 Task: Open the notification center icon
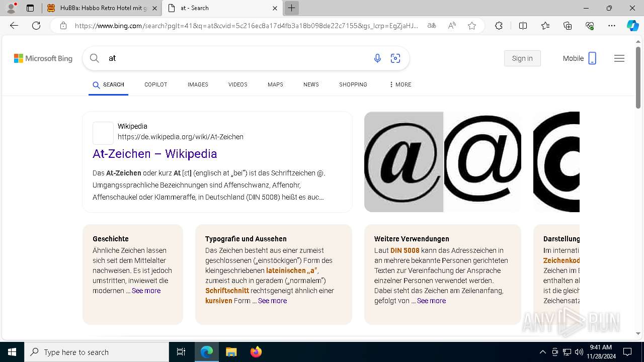point(627,352)
